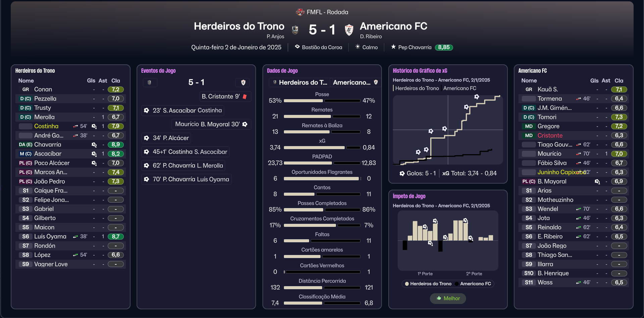Click the star icon before Pep Chavarría
This screenshot has height=318, width=644.
[393, 47]
